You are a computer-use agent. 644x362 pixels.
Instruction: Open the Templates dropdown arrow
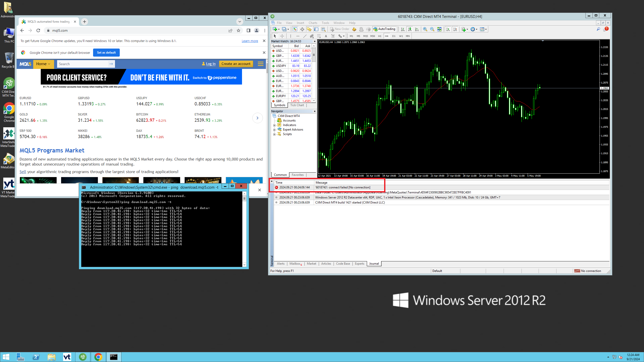486,29
